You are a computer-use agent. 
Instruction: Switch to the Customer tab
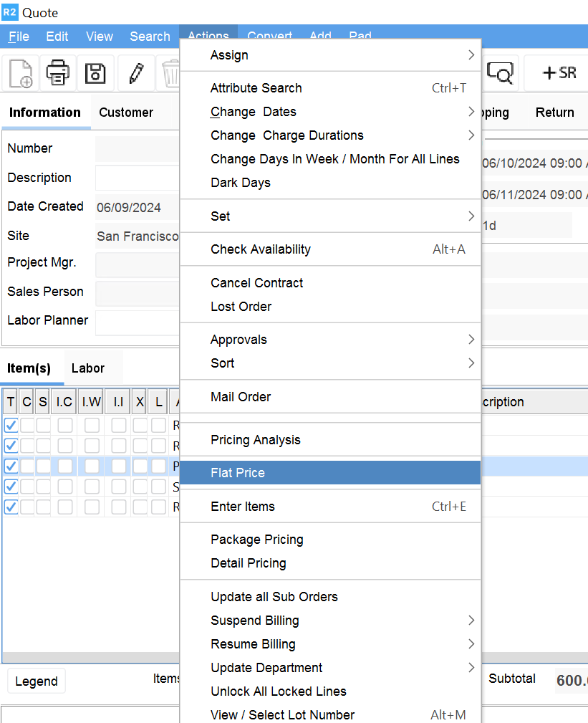point(126,112)
